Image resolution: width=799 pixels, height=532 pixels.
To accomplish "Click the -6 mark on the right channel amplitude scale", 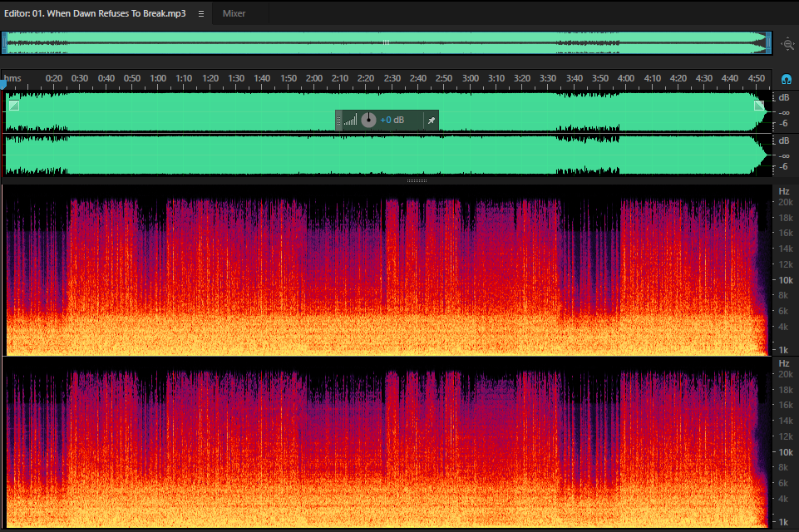I will pyautogui.click(x=783, y=166).
